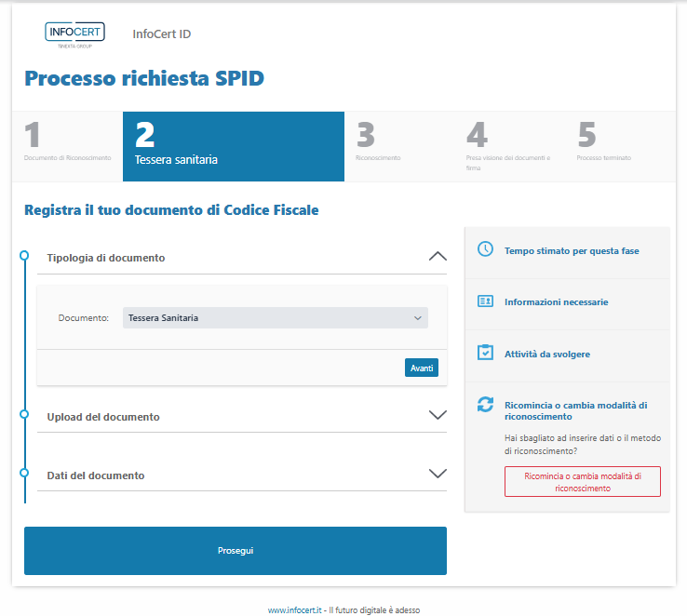687x616 pixels.
Task: Click the clipboard checkmark activities icon
Action: click(x=485, y=353)
